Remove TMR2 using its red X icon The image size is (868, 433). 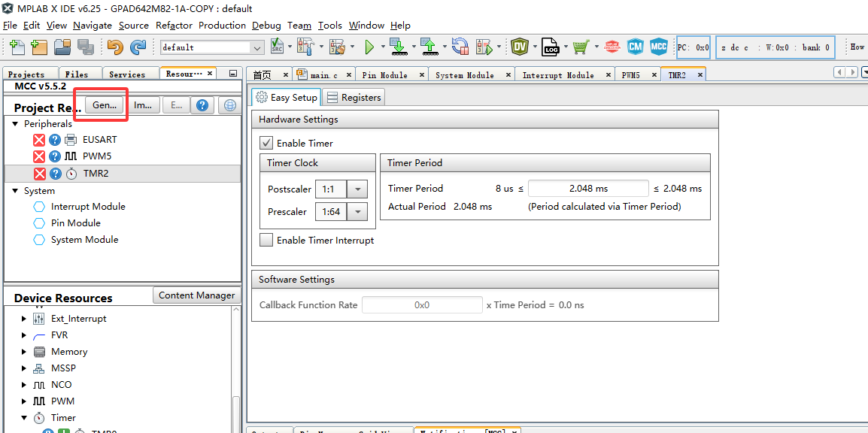pyautogui.click(x=39, y=174)
